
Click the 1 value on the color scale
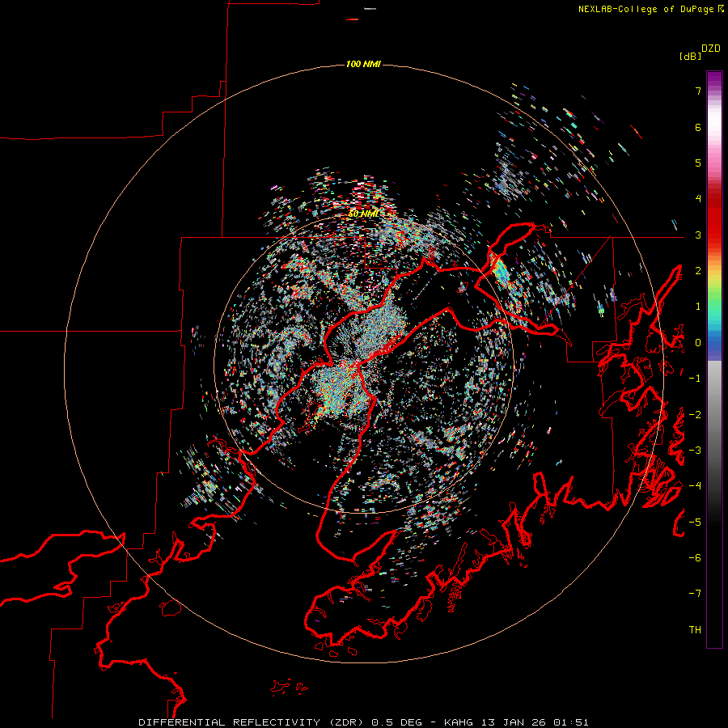point(698,307)
